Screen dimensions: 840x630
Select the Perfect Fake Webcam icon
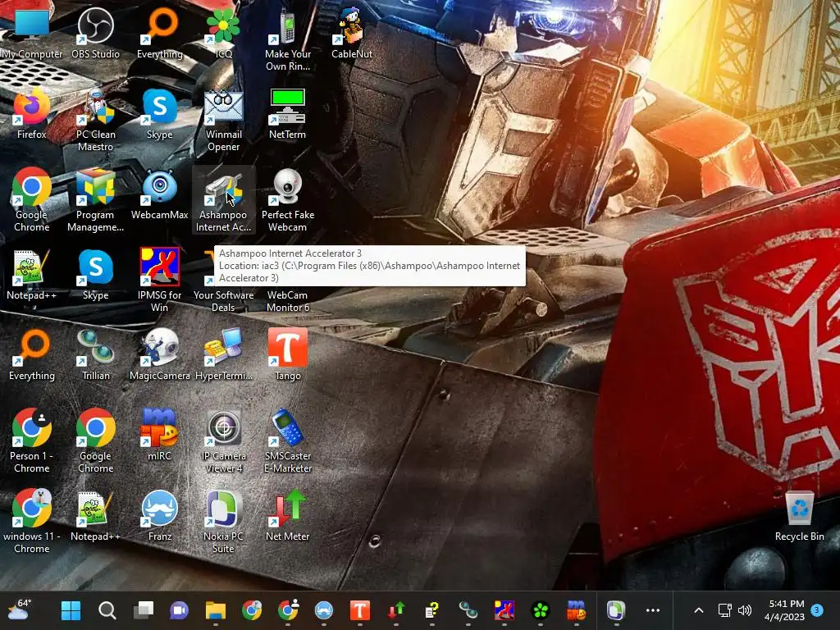(288, 201)
